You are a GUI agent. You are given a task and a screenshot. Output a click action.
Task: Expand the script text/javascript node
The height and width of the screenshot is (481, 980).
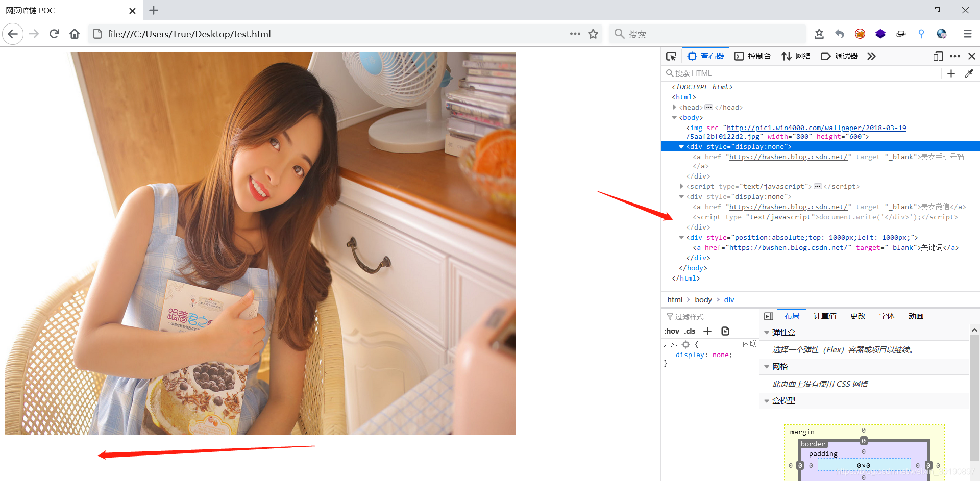click(681, 186)
